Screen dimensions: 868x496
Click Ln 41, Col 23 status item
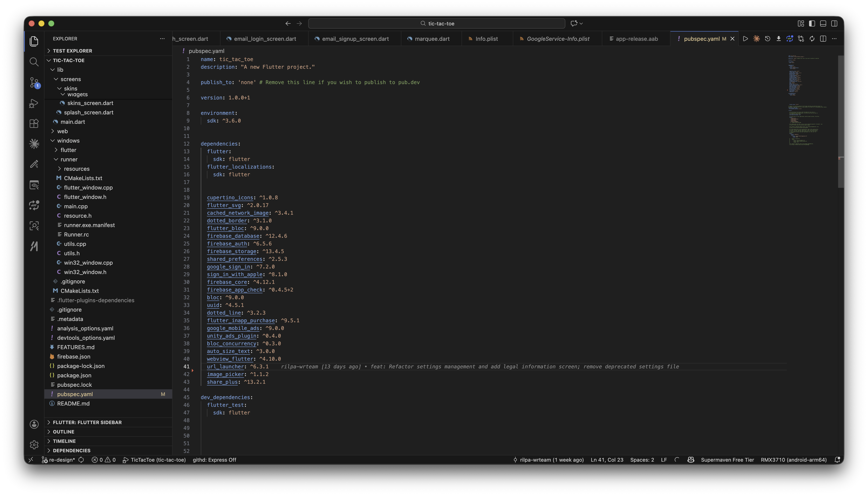pyautogui.click(x=607, y=460)
